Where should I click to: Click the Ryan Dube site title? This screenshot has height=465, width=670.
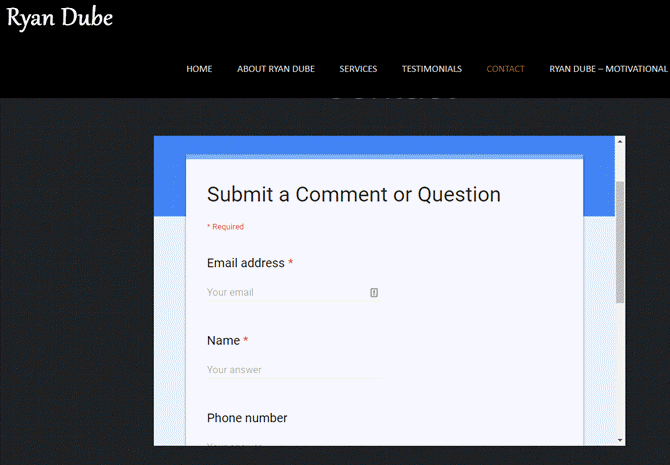click(60, 17)
